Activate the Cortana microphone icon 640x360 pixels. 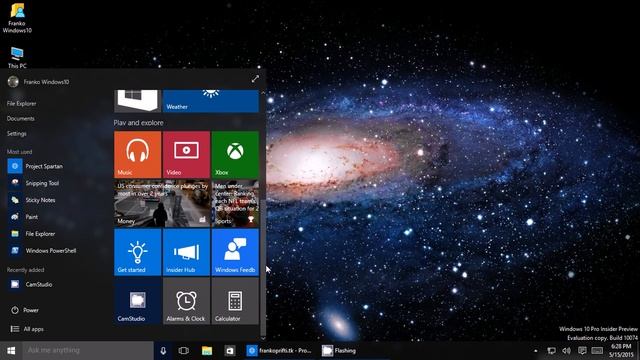coord(163,351)
